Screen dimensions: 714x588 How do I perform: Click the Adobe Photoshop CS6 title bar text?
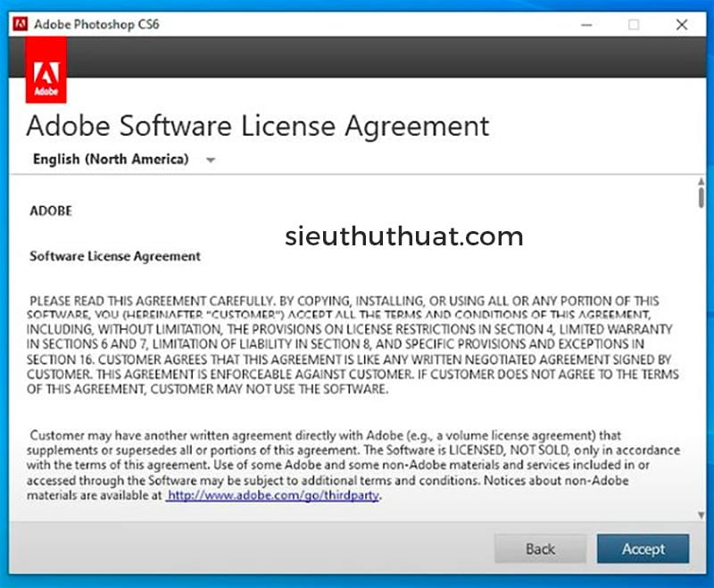[x=96, y=24]
